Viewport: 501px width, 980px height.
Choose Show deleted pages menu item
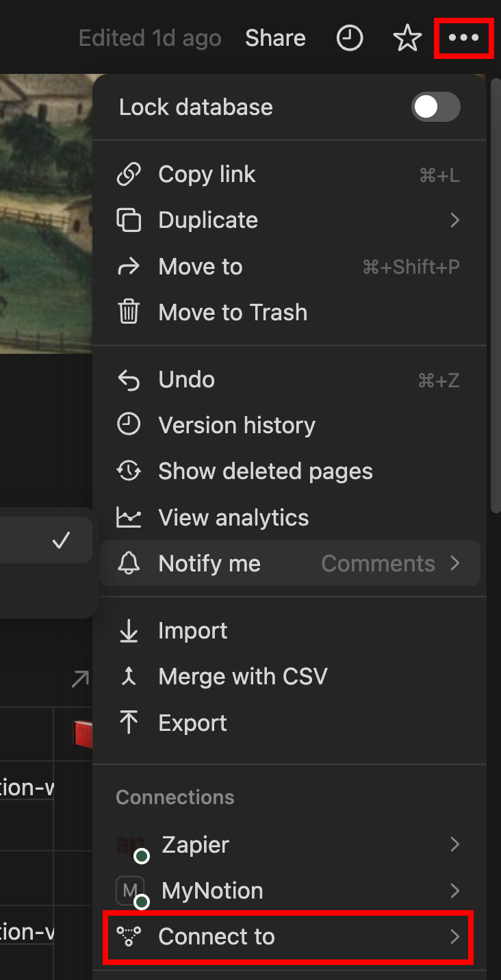pyautogui.click(x=265, y=471)
